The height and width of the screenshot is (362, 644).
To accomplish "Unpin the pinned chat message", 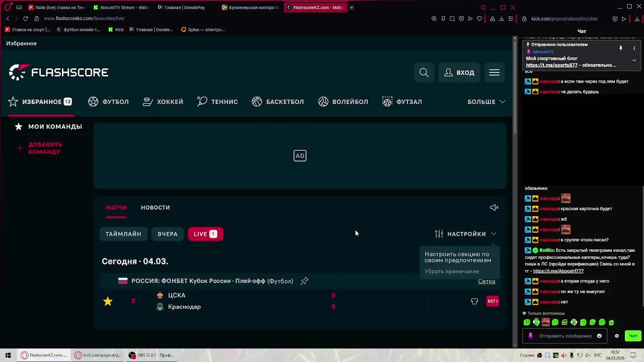I will [621, 48].
